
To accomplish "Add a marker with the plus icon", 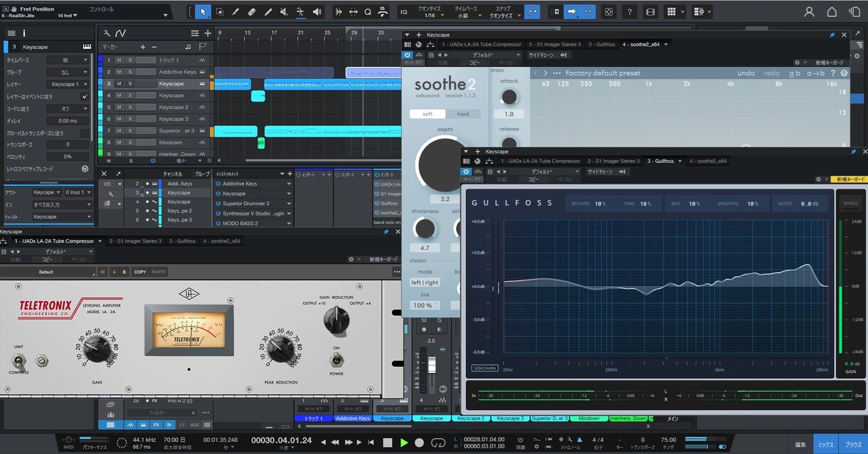I will coord(143,47).
